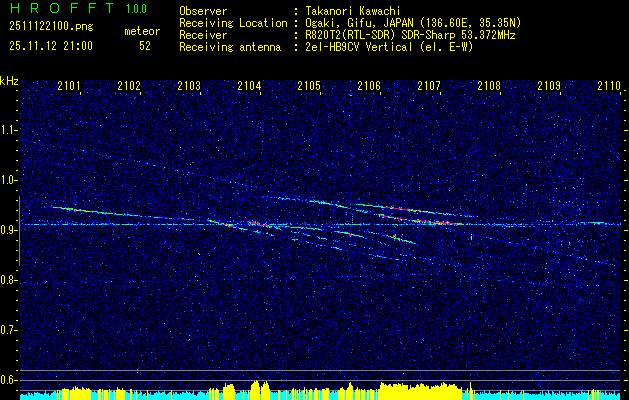Click the date stamp 25.11.12 21:00
Viewport: 629px width, 400px height.
point(51,46)
